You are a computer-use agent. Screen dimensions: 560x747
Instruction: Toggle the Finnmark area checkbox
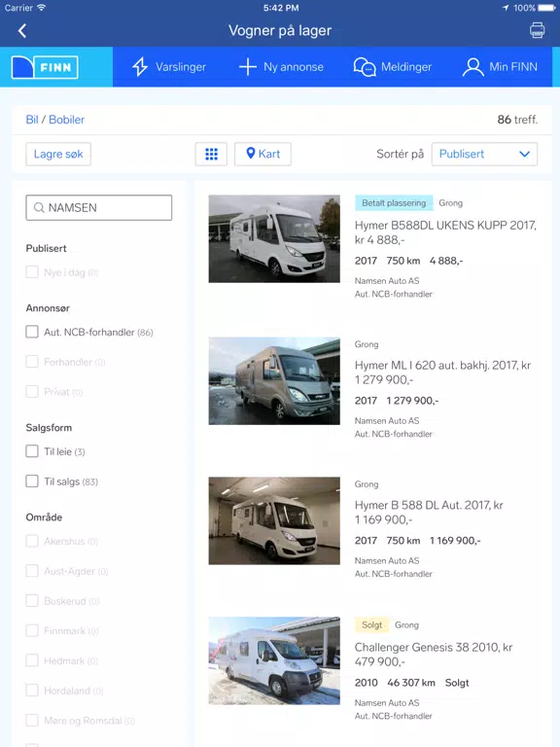point(32,630)
